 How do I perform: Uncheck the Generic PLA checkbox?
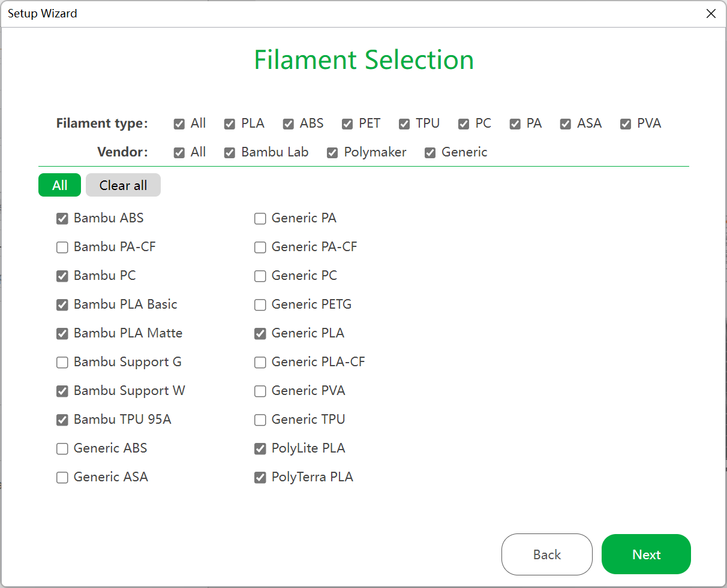[260, 334]
